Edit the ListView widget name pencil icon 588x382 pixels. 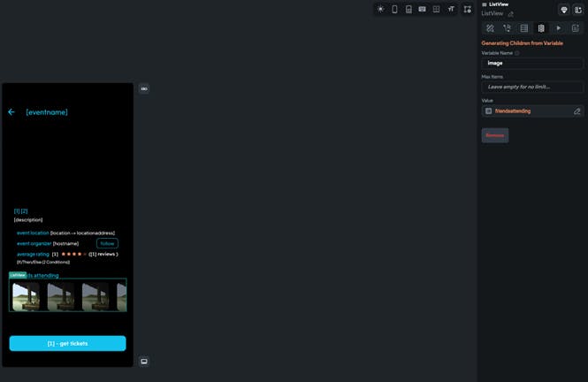tap(511, 14)
